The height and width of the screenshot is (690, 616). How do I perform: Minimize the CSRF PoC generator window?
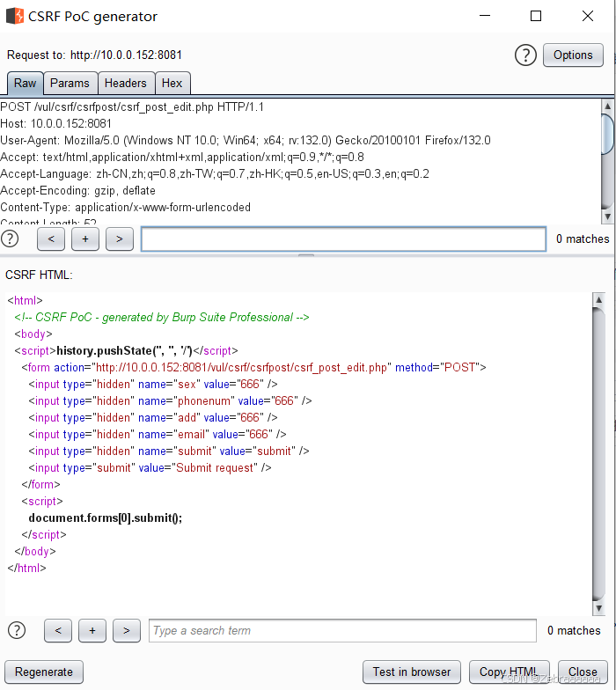tap(485, 16)
